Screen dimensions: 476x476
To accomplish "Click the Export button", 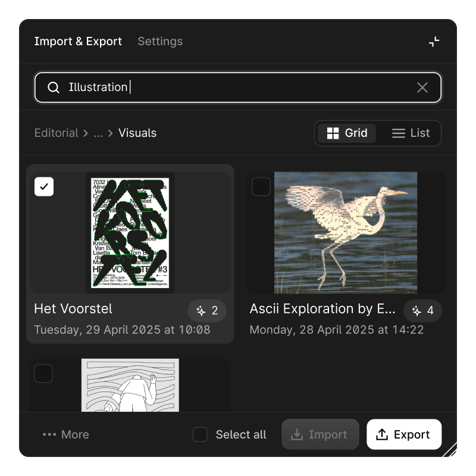I will coord(404,434).
